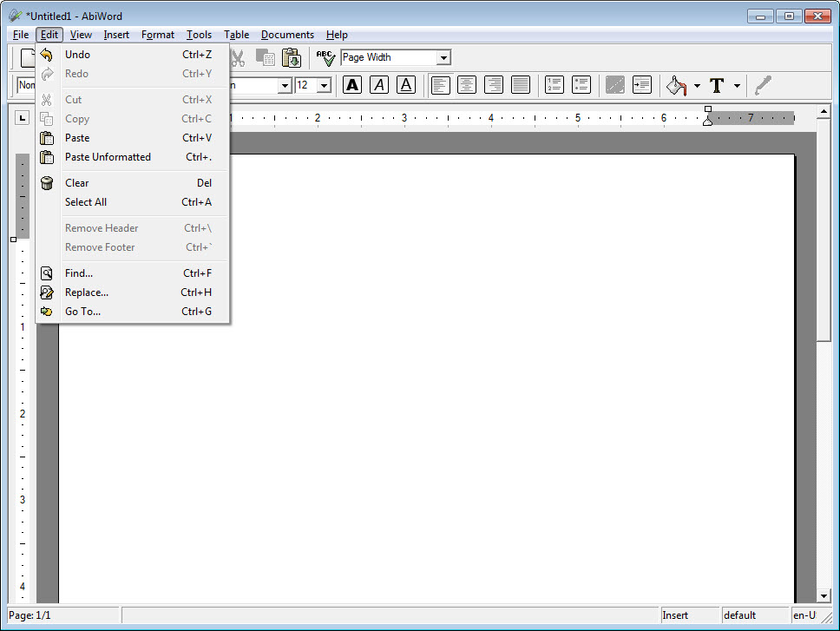Click the Insert mode status bar field
The height and width of the screenshot is (631, 840).
[690, 615]
